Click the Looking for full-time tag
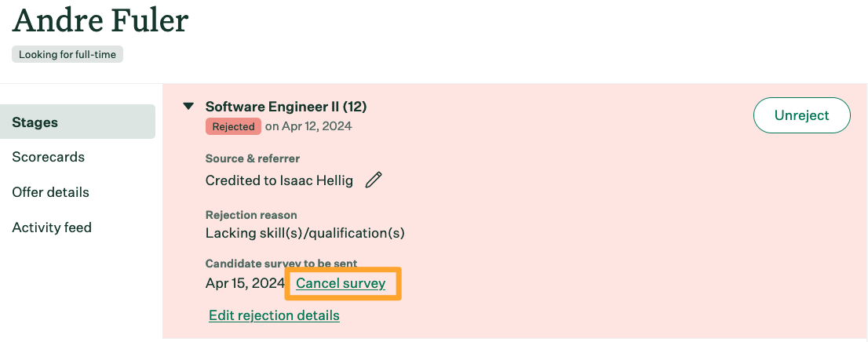Viewport: 868px width, 342px height. pyautogui.click(x=67, y=55)
